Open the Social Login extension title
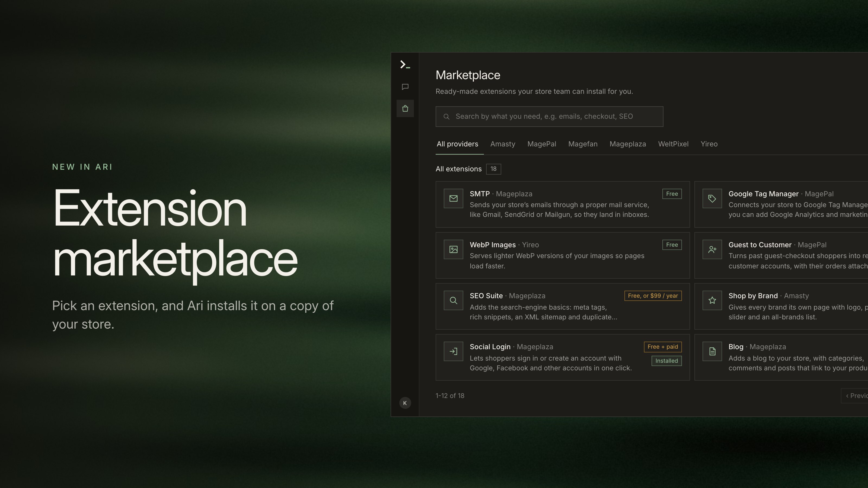Viewport: 868px width, 488px height. coord(490,347)
